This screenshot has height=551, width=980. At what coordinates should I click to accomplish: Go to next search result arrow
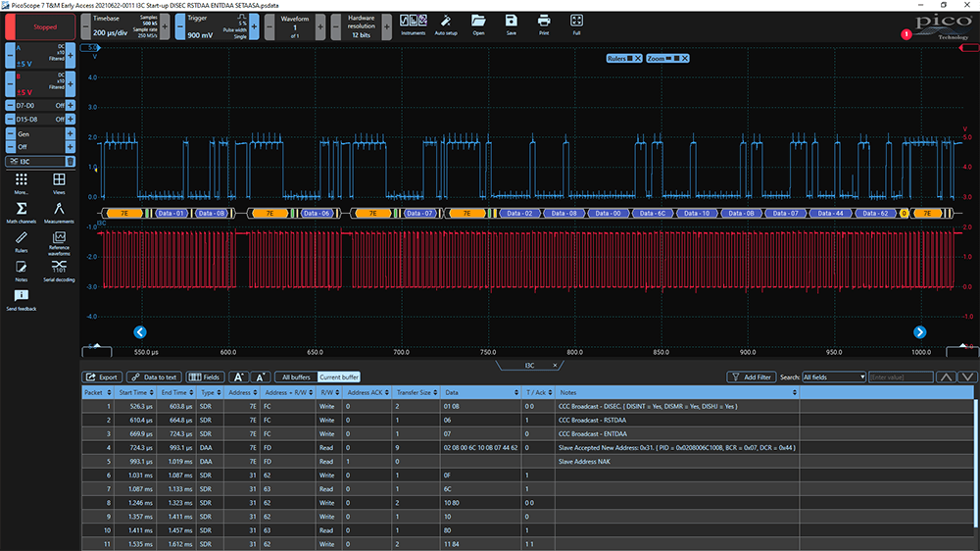pyautogui.click(x=967, y=377)
